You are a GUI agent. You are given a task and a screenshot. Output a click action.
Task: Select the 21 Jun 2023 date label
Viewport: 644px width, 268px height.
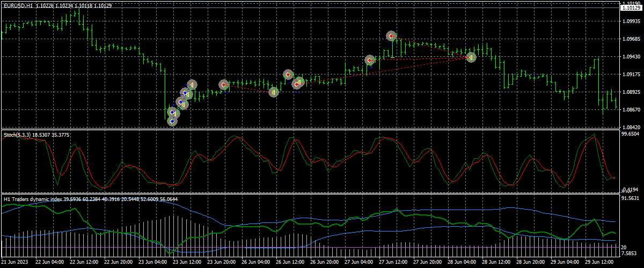(x=15, y=263)
